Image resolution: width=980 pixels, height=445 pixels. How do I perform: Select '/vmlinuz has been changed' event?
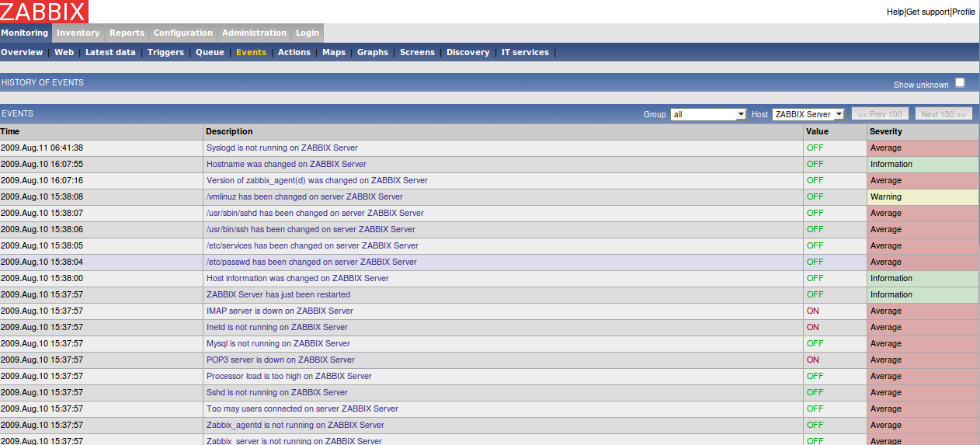pyautogui.click(x=304, y=196)
